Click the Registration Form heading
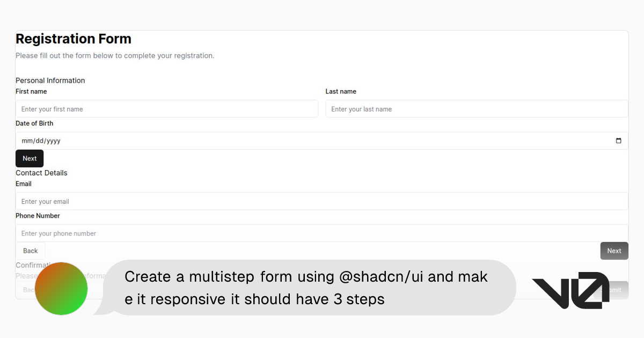This screenshot has width=644, height=338. click(x=74, y=39)
